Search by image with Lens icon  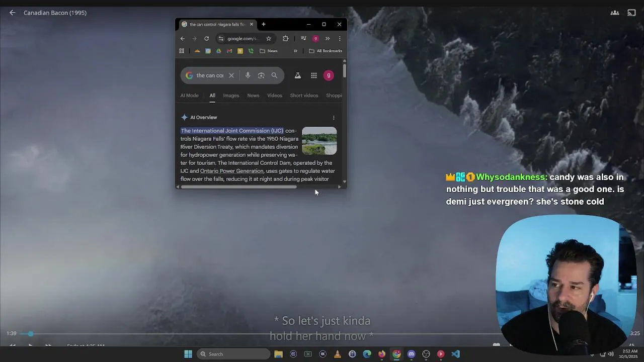pos(261,75)
